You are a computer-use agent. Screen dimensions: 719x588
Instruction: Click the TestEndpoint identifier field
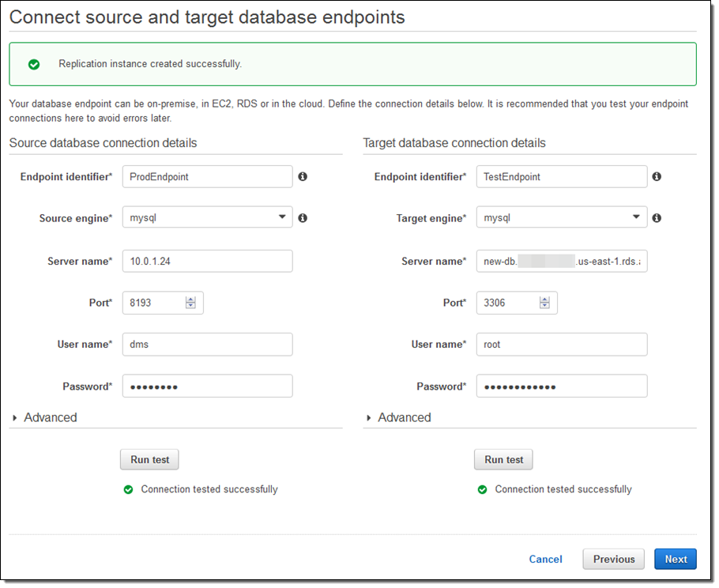[x=561, y=177]
